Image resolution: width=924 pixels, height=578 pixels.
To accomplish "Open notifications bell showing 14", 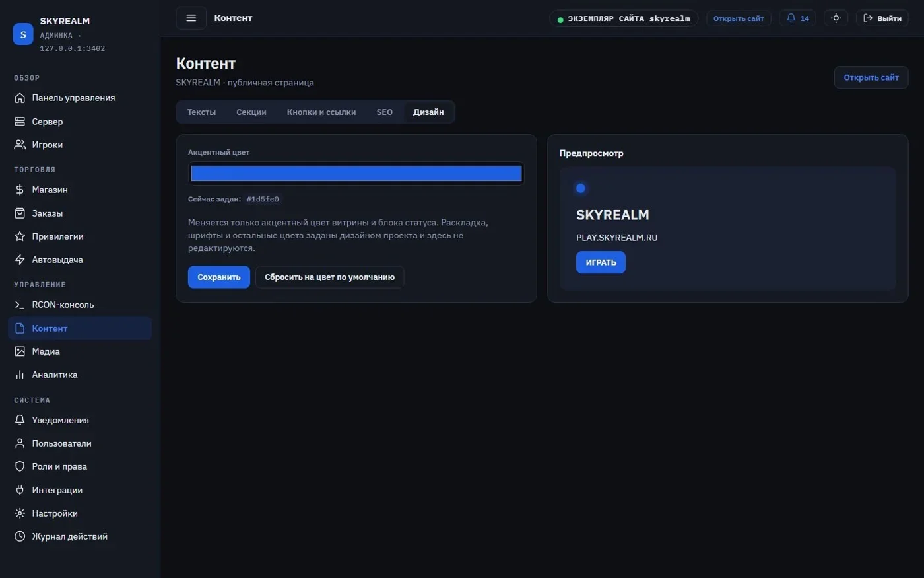I will (x=797, y=18).
